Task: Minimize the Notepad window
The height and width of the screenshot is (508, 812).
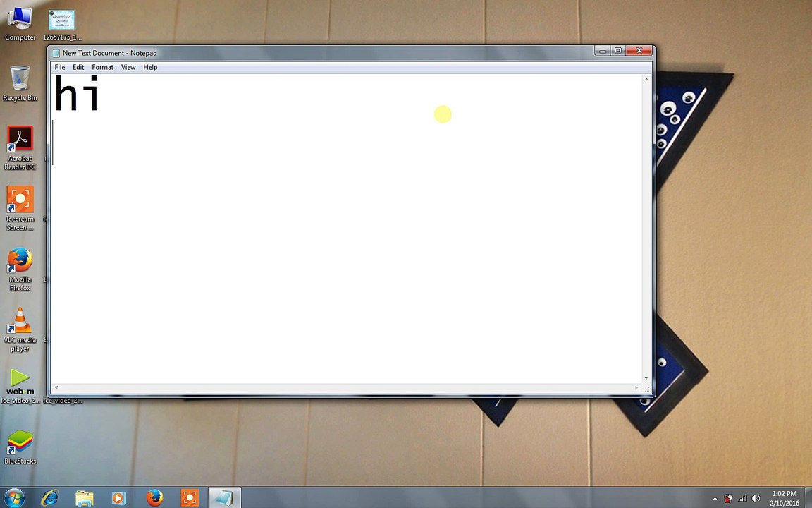Action: coord(603,51)
